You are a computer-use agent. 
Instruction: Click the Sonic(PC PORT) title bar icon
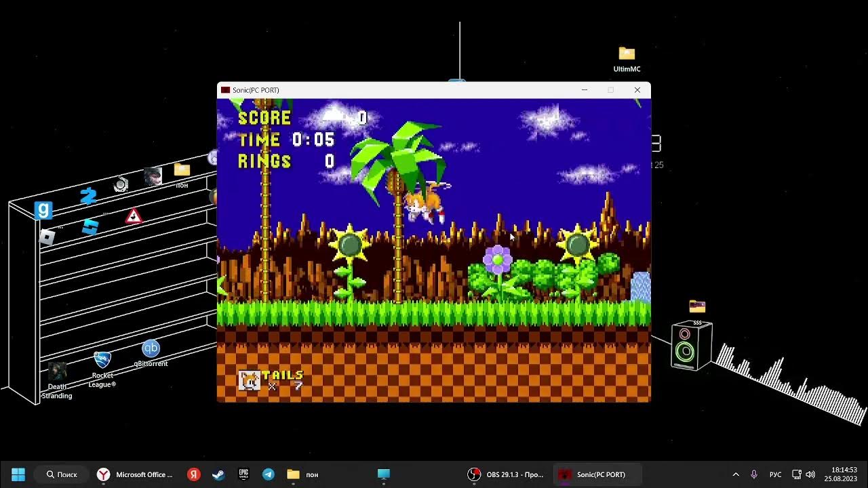pos(225,90)
